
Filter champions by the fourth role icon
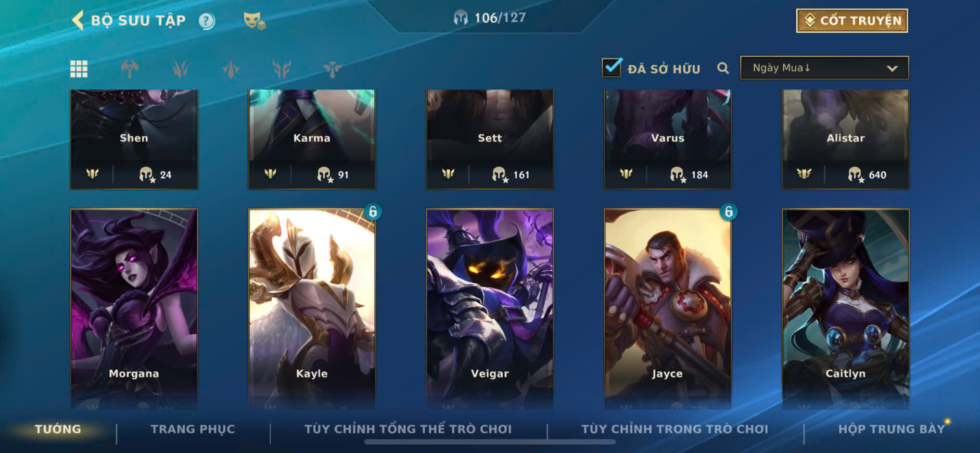[282, 69]
